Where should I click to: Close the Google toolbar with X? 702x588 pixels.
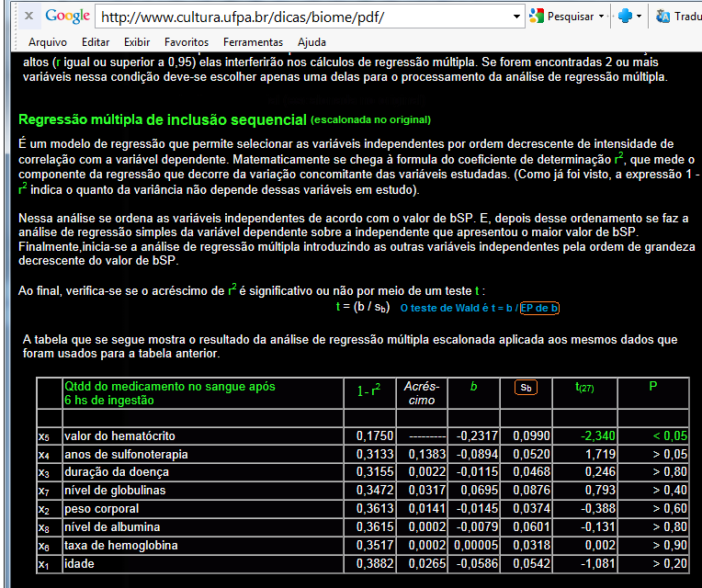point(28,17)
